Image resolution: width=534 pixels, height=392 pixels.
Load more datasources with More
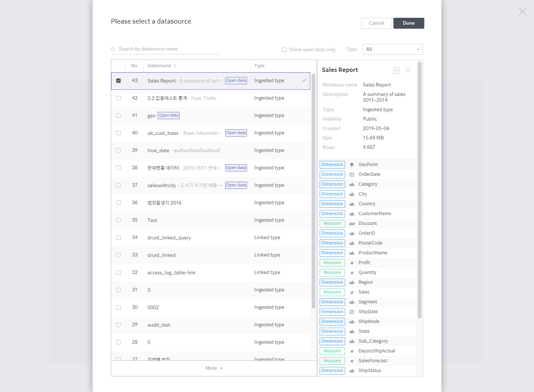pos(214,368)
